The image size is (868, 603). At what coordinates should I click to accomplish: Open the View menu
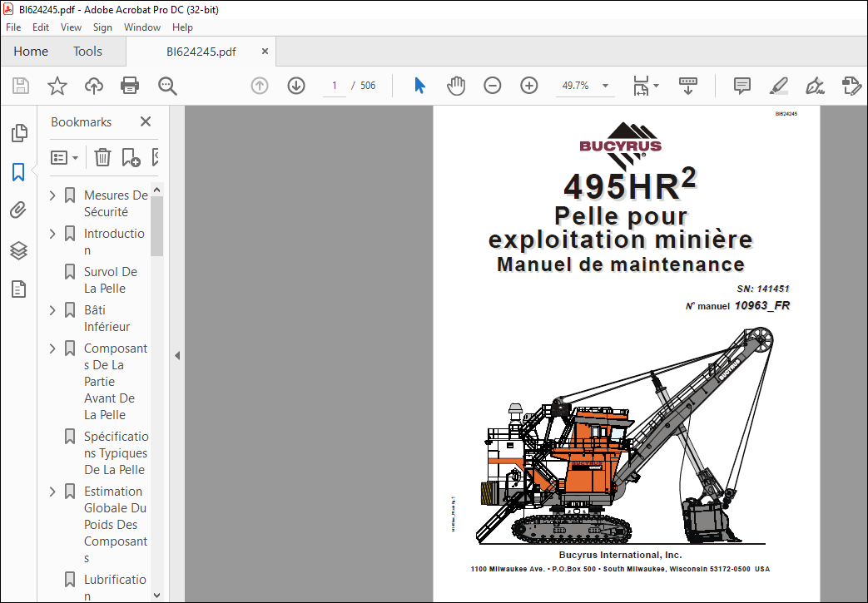[71, 27]
